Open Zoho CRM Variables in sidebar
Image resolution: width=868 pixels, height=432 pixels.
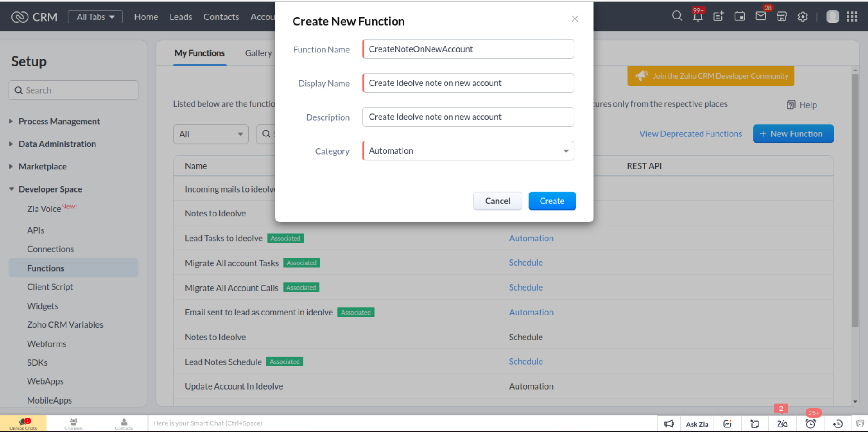point(65,325)
